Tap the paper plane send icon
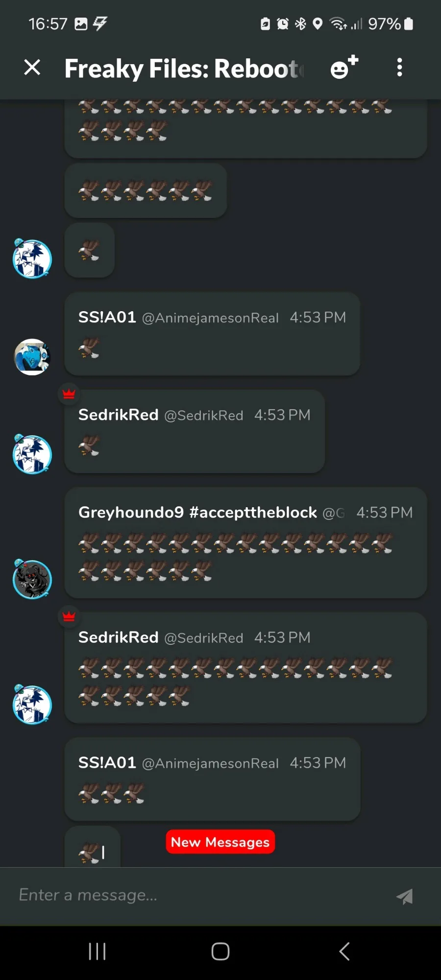This screenshot has height=980, width=441. [405, 896]
